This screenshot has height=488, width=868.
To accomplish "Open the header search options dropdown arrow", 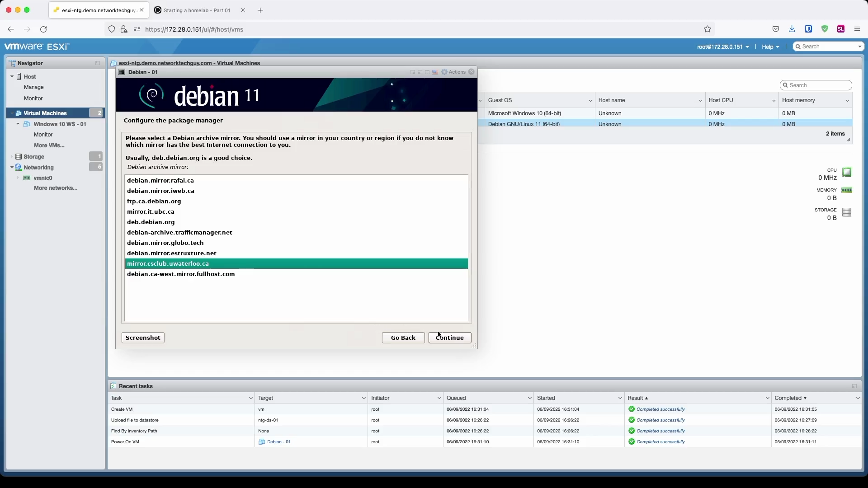I will coord(859,47).
